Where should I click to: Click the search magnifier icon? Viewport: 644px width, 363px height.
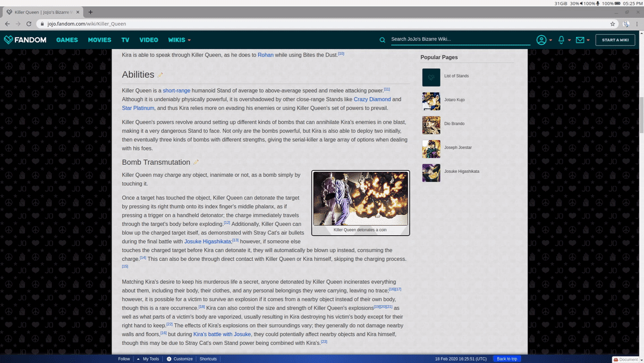pyautogui.click(x=382, y=40)
